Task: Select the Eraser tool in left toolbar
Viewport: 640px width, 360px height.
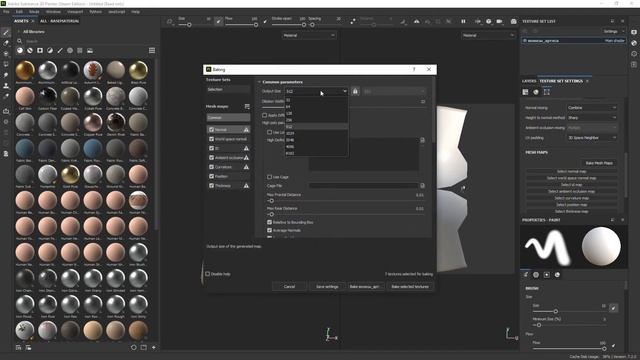Action: coord(6,43)
